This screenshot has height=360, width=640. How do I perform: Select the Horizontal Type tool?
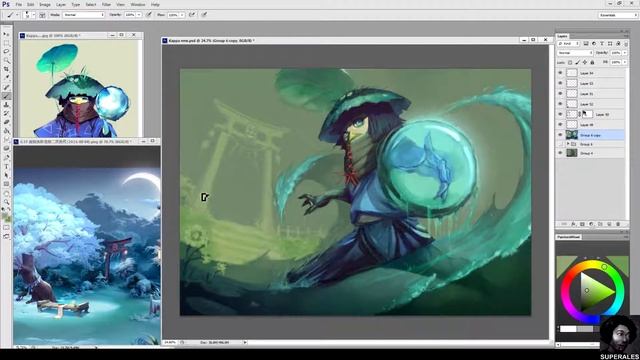6,167
